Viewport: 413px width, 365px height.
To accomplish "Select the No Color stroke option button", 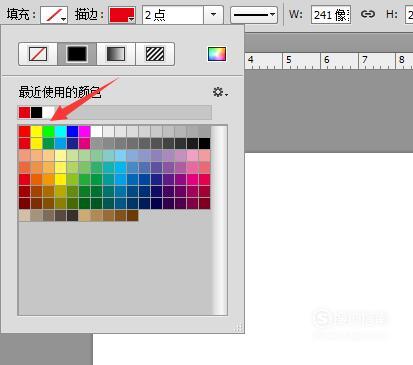I will click(x=38, y=54).
